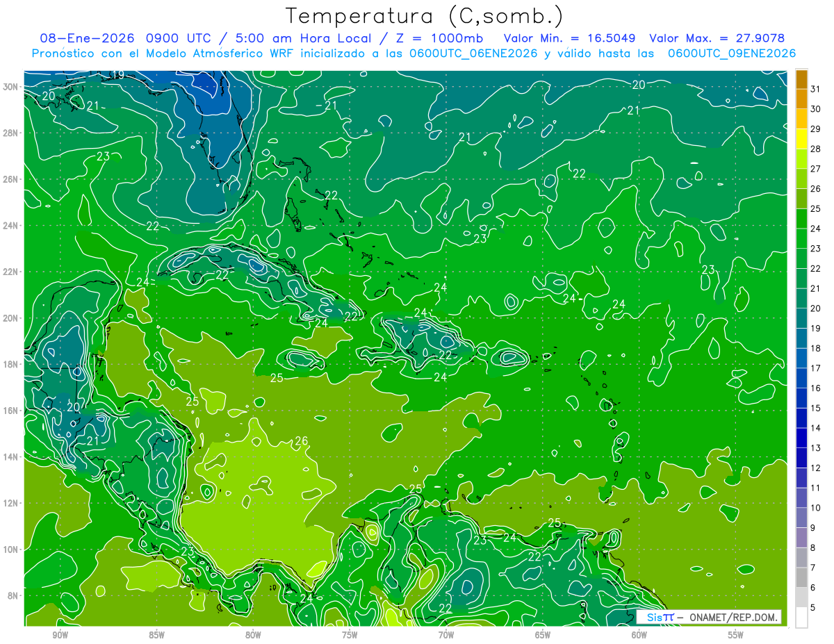
Task: Click the '11' value on the color scale
Action: pos(816,488)
